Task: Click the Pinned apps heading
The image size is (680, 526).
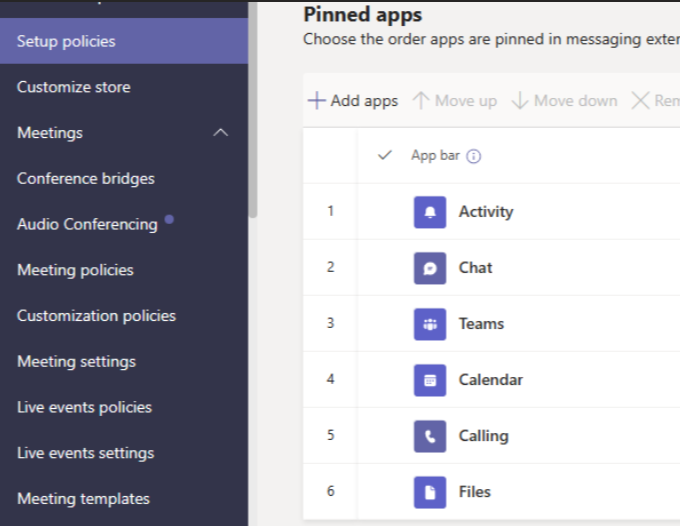Action: (363, 15)
